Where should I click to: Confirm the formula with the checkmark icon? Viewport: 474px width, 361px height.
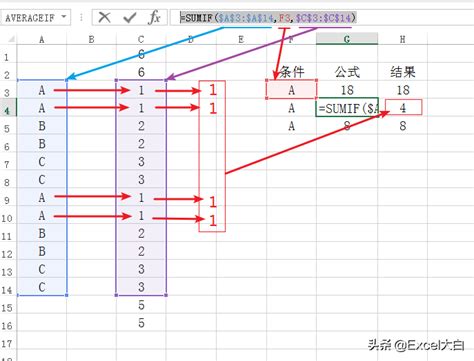click(x=130, y=17)
